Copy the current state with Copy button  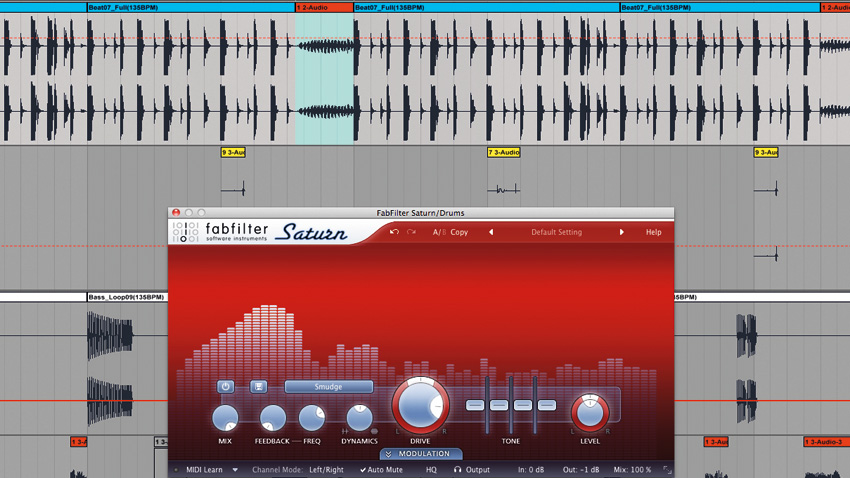click(x=459, y=232)
